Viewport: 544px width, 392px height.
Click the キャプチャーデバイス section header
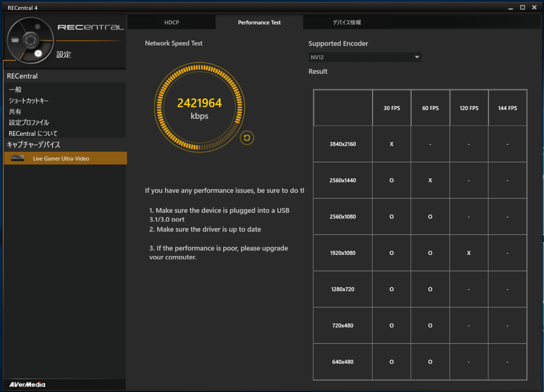(x=33, y=144)
